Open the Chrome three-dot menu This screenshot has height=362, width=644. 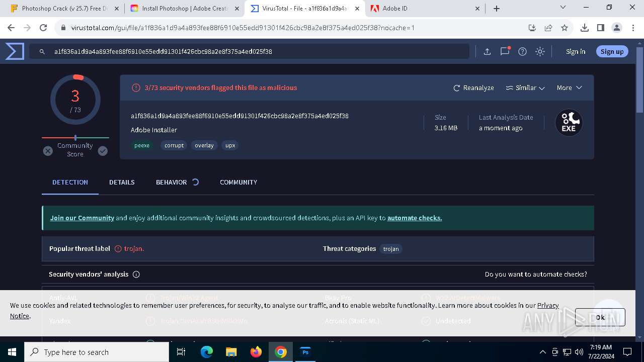coord(632,28)
